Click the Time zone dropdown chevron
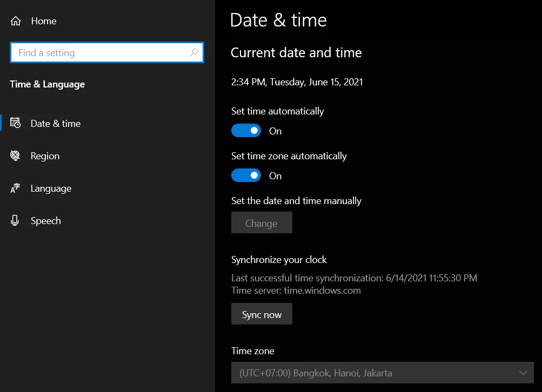The height and width of the screenshot is (392, 542). click(x=523, y=373)
